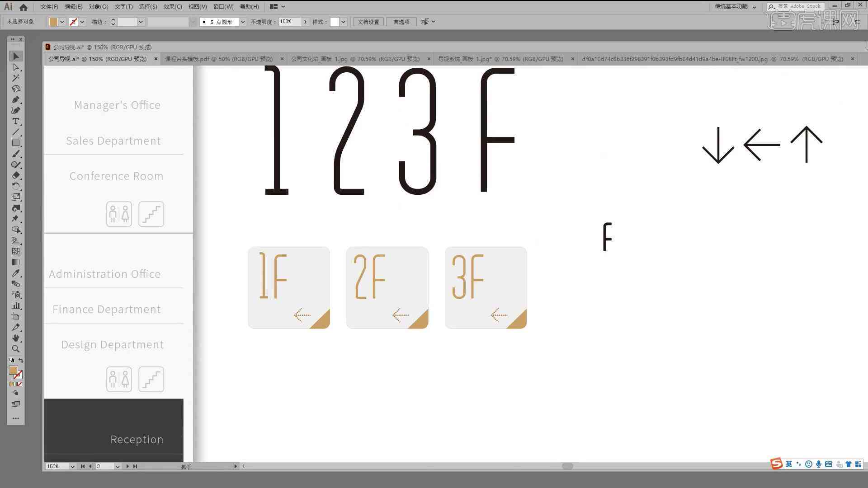The height and width of the screenshot is (488, 868).
Task: Close the 课程片头模板.pdf tab
Action: point(282,59)
